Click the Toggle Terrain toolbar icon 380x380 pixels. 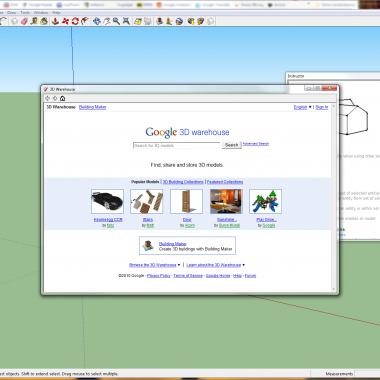148,21
